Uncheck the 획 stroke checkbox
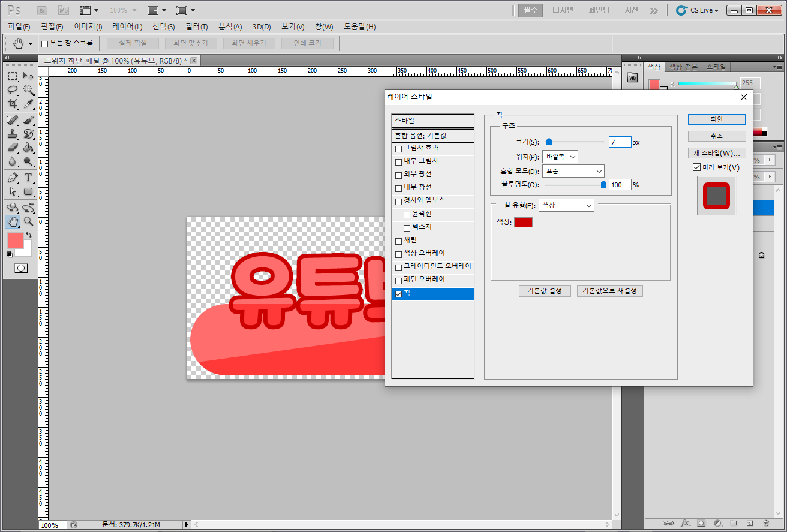 pos(398,294)
